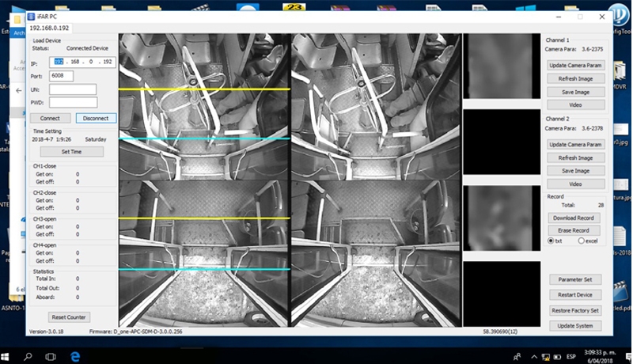633x364 pixels.
Task: Click the back arrow in File Explorer
Action: pyautogui.click(x=19, y=91)
